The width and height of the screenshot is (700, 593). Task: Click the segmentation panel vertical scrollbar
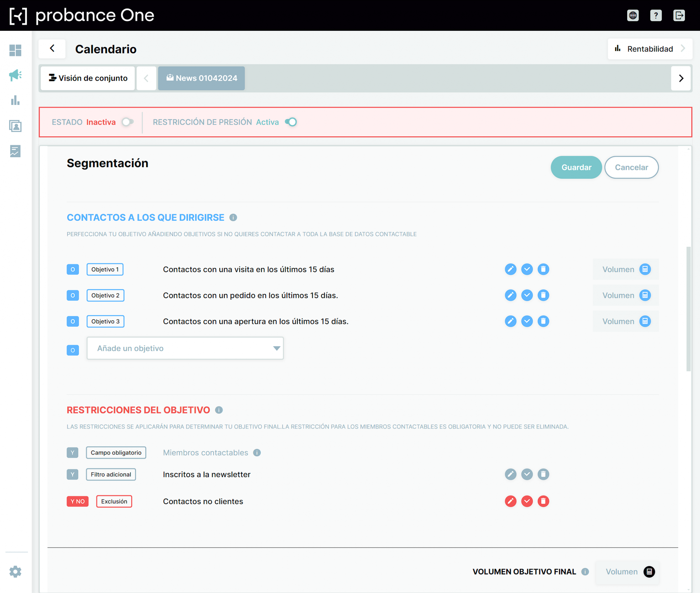pyautogui.click(x=688, y=309)
